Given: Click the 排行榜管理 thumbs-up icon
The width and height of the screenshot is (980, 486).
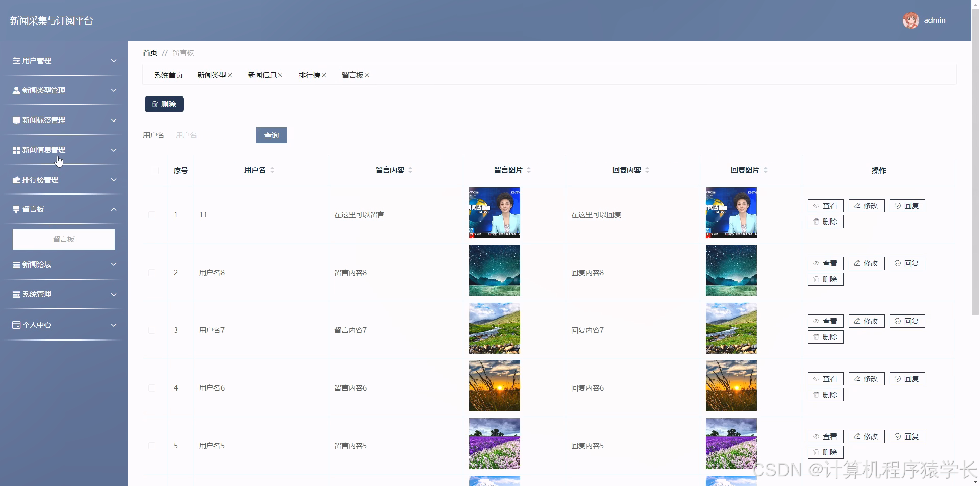Looking at the screenshot, I should (16, 180).
